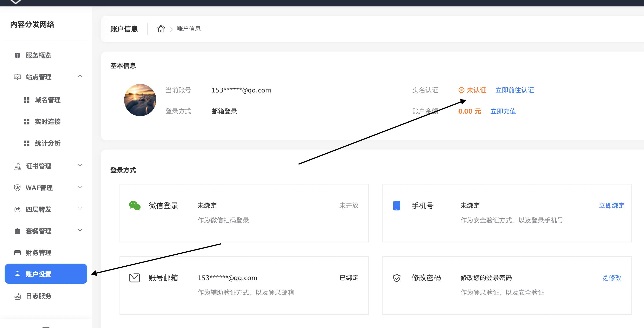Click the 证书管理 certificate icon
Image resolution: width=644 pixels, height=328 pixels.
coord(17,166)
